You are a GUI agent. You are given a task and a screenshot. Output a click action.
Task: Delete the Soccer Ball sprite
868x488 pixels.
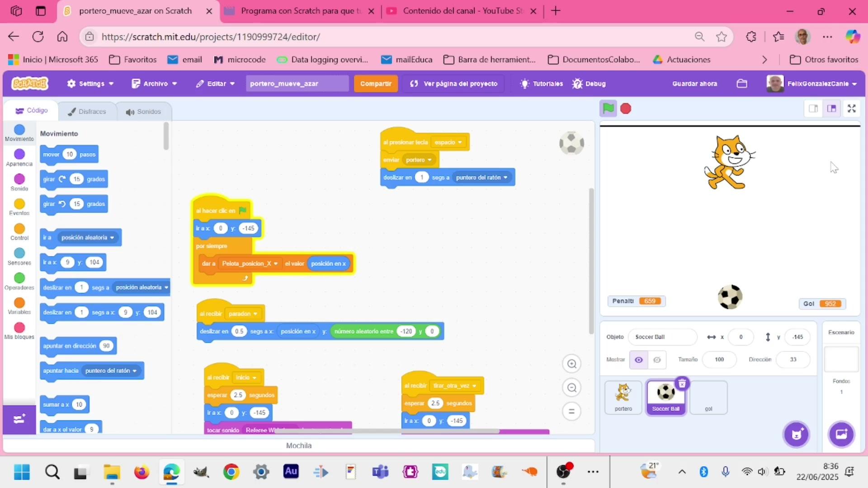click(682, 384)
